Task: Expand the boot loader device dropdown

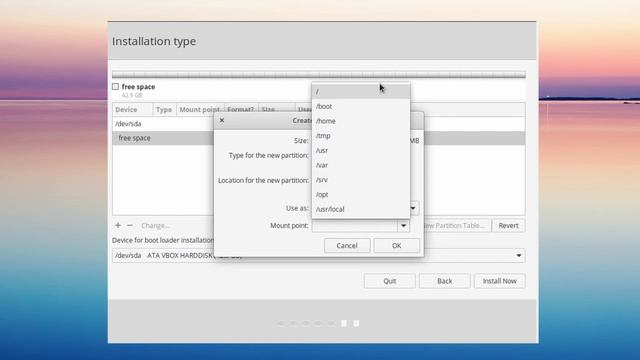Action: (519, 256)
